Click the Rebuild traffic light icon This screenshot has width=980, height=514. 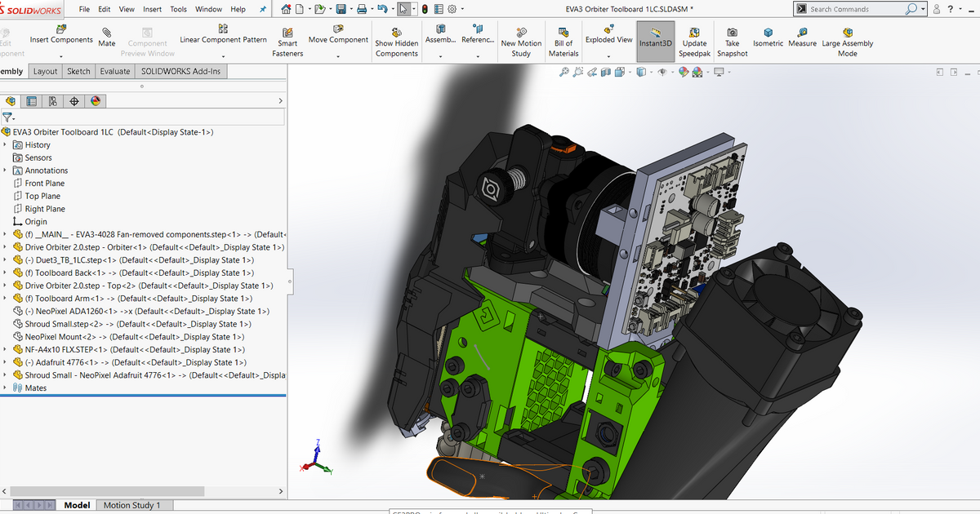click(x=425, y=10)
